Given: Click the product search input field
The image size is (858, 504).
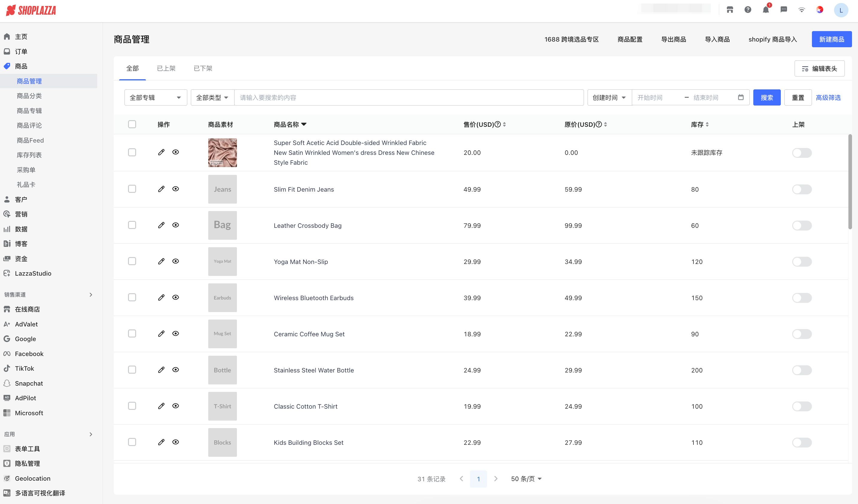Looking at the screenshot, I should tap(409, 98).
